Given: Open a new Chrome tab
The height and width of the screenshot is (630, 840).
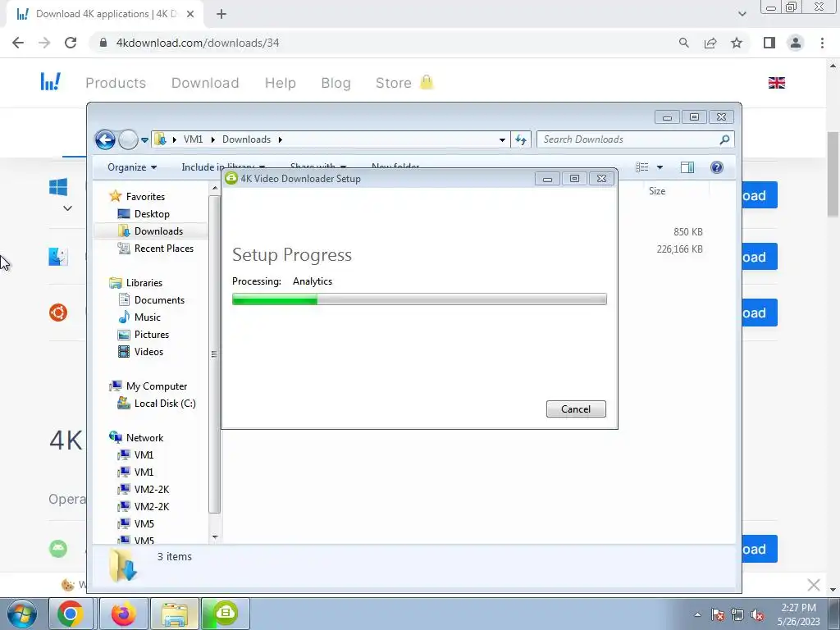Looking at the screenshot, I should tap(221, 14).
